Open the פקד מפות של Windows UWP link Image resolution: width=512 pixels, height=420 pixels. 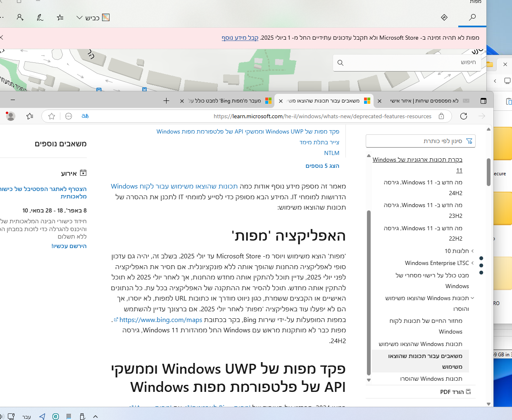248,131
